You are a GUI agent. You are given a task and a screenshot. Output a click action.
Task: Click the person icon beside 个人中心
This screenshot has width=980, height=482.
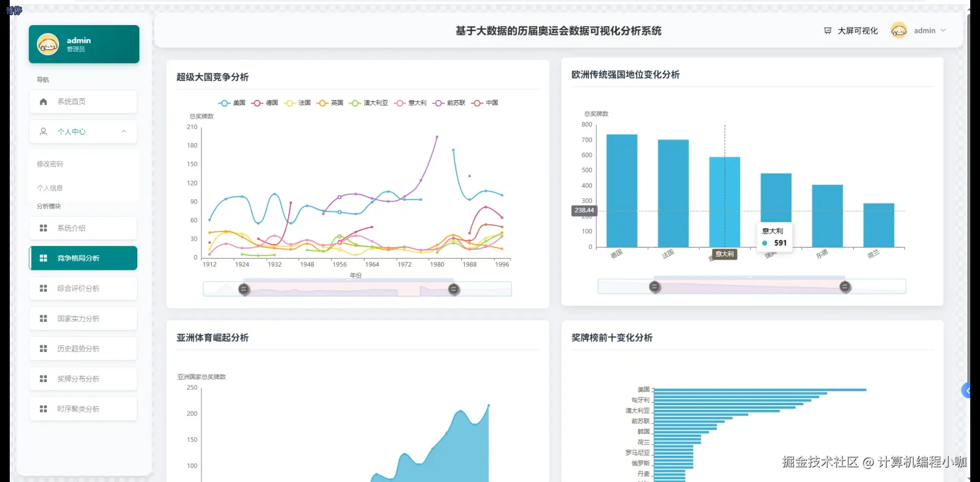click(x=44, y=132)
